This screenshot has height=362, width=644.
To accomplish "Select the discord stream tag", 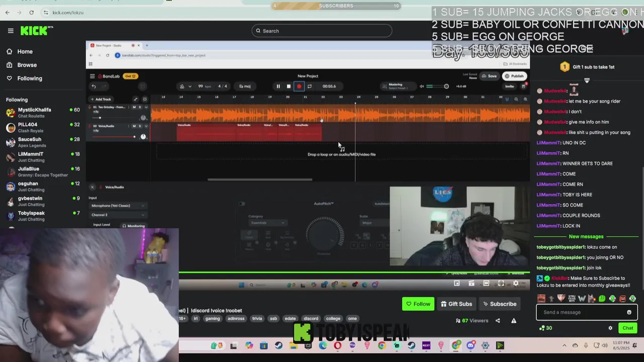I will [311, 318].
